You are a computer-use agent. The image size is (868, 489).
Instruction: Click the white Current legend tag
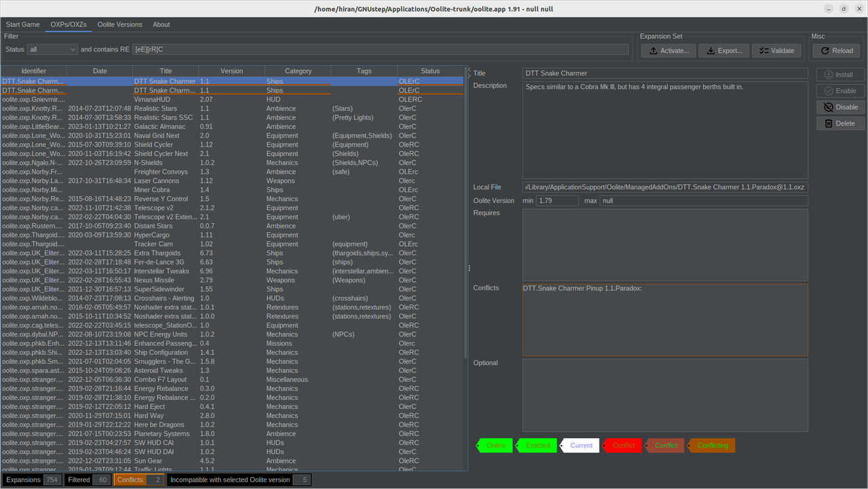coord(580,446)
